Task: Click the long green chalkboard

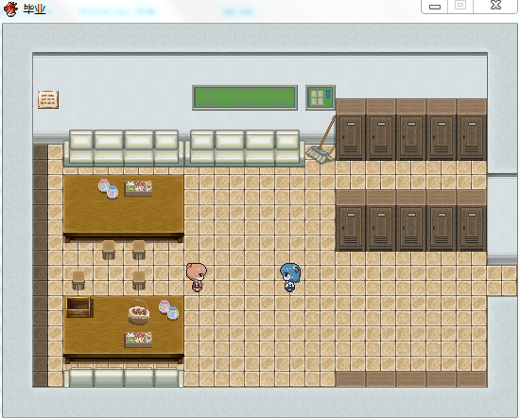Action: coord(245,97)
